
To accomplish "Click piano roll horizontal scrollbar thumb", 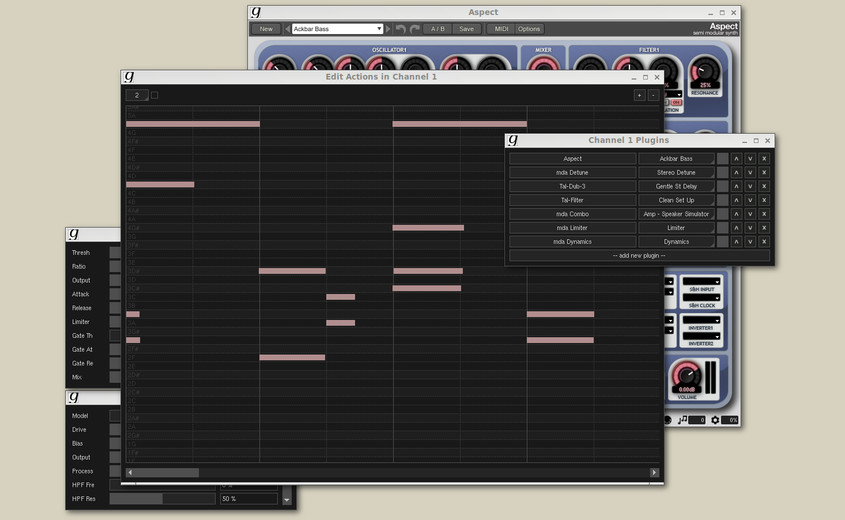I will [167, 473].
